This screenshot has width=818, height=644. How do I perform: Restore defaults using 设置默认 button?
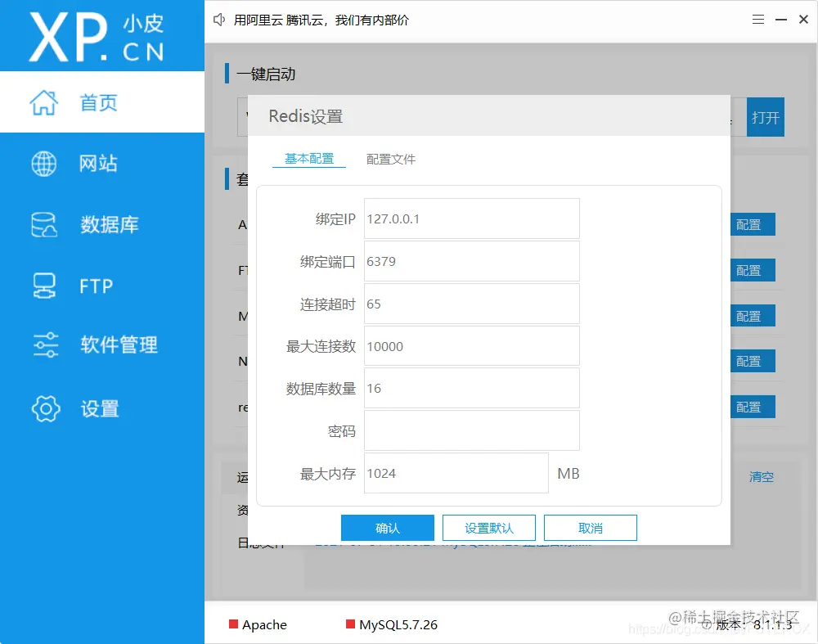click(488, 527)
